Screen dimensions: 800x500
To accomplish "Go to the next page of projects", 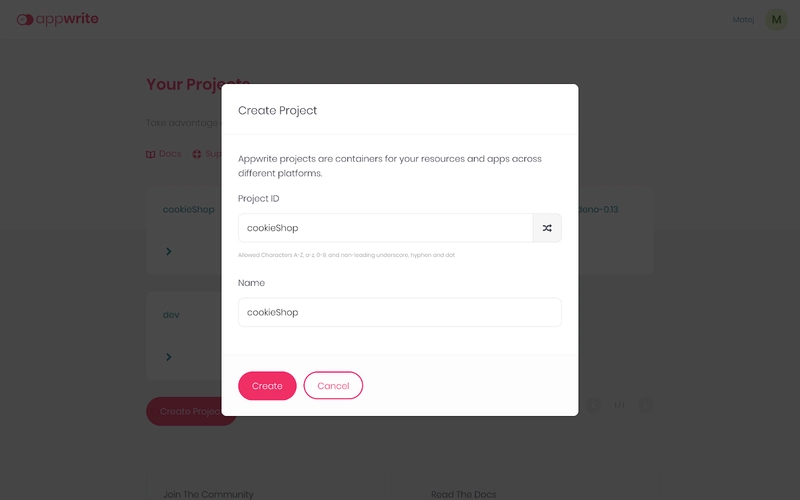I will point(646,405).
